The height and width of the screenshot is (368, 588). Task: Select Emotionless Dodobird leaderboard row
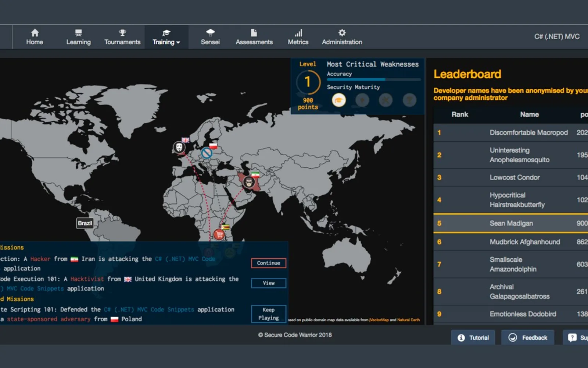(511, 314)
